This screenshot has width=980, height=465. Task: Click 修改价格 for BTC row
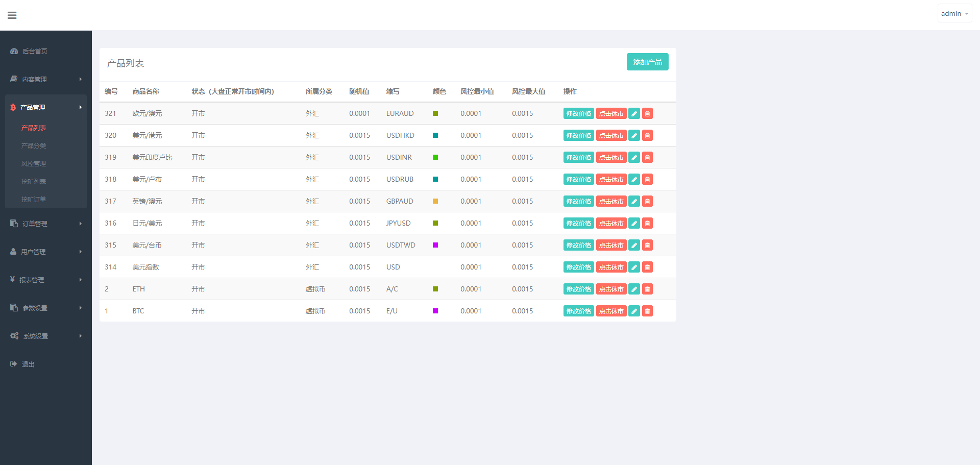pos(578,311)
